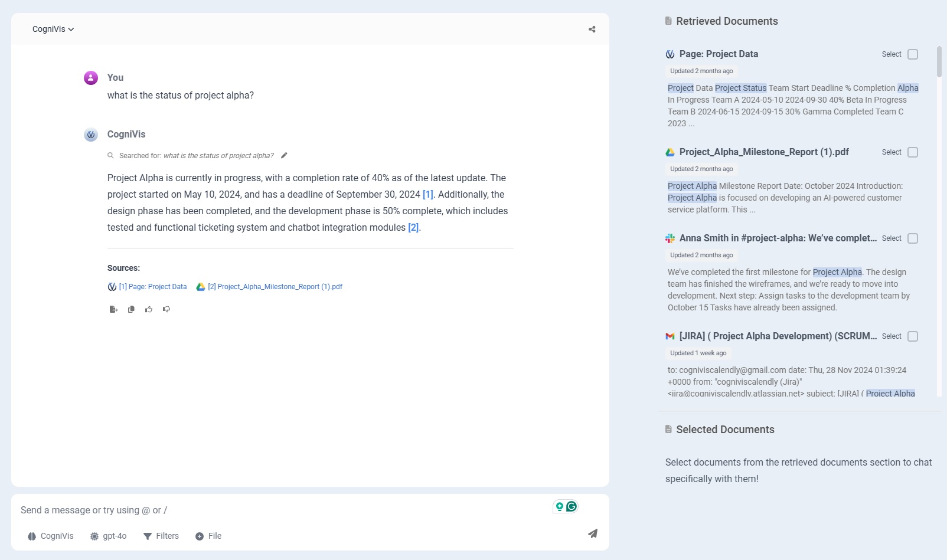Check the Select box for Page: Project Data
The image size is (947, 560).
click(x=912, y=54)
